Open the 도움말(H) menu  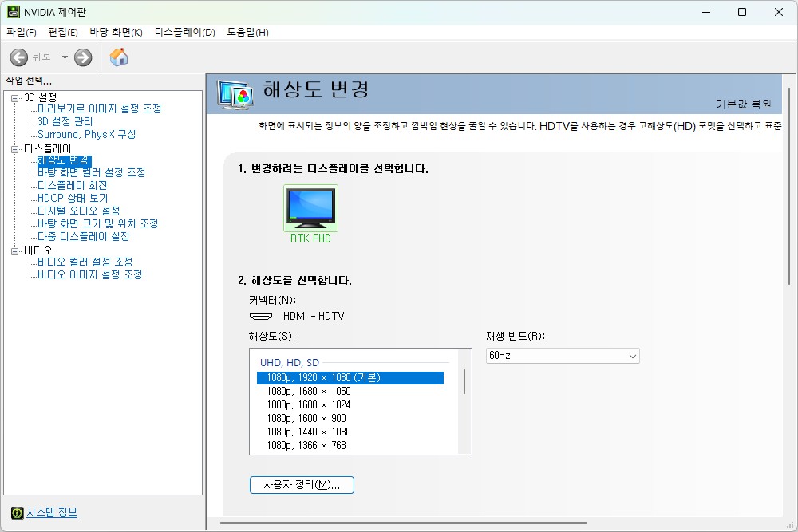(248, 33)
